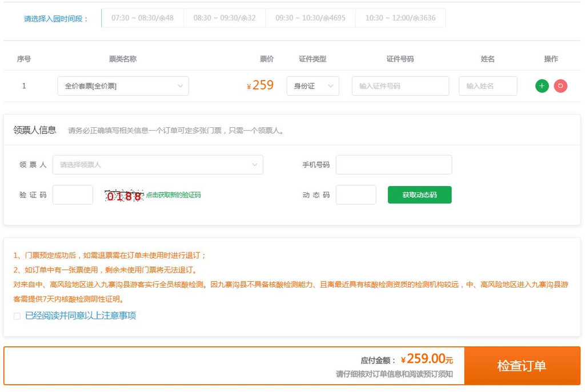The image size is (585, 392).
Task: Click the agreement text 已经阅读并同意以上注意事项
Action: (x=81, y=316)
